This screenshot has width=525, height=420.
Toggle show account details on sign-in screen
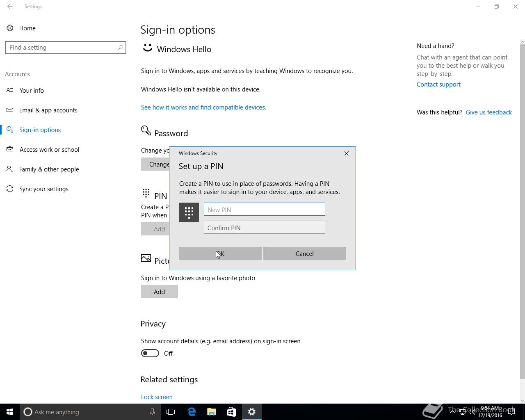tap(150, 353)
